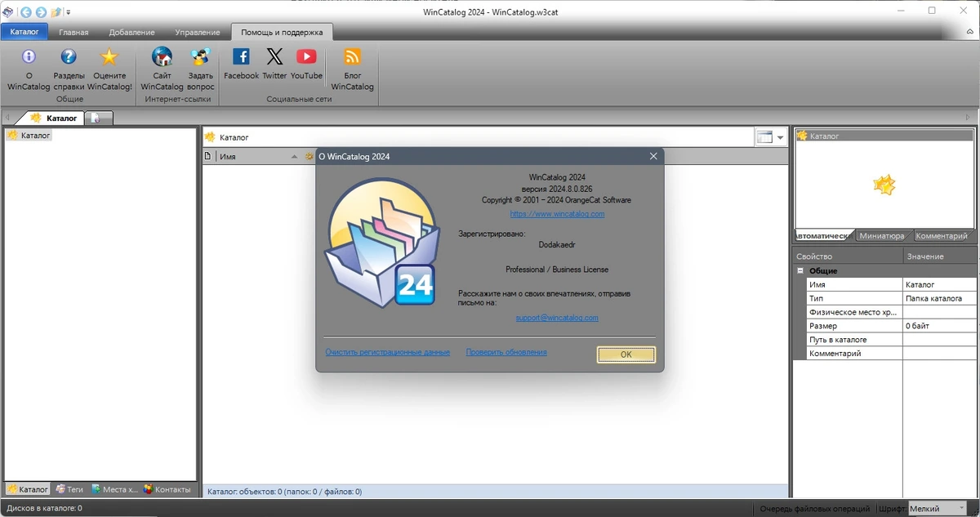Open the Facebook social link
The image size is (980, 517).
click(x=241, y=64)
